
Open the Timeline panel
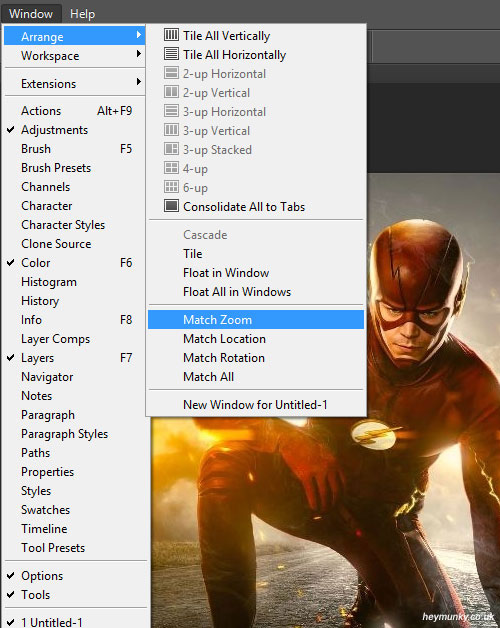pyautogui.click(x=75, y=529)
